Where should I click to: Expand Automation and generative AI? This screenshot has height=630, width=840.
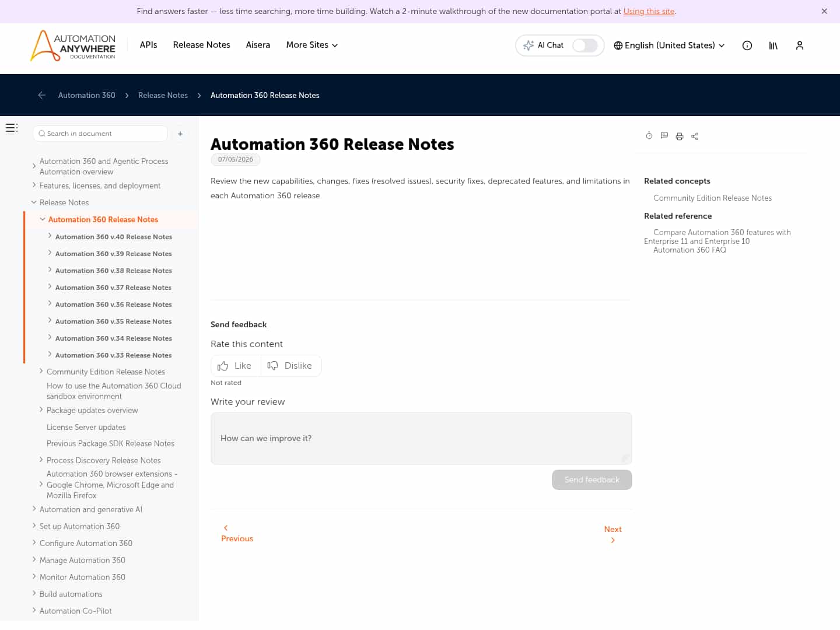point(34,509)
